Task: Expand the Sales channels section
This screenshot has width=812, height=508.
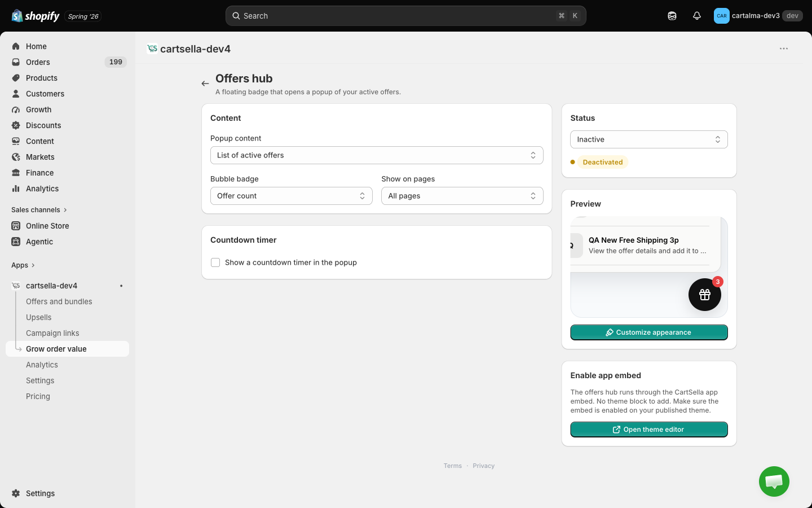Action: tap(39, 210)
